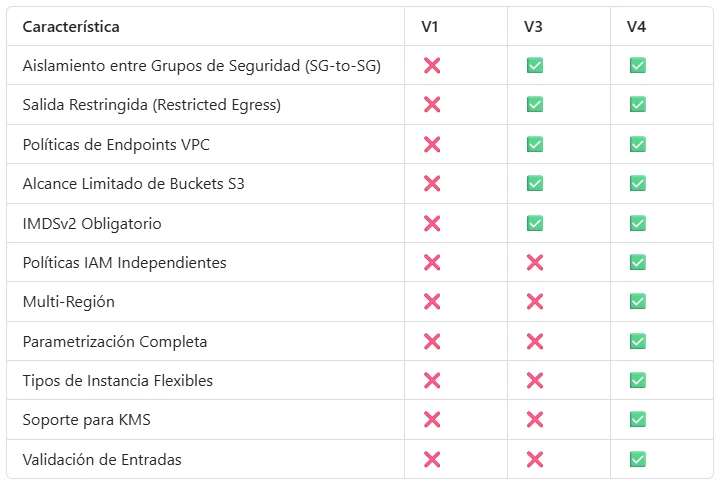
Task: Click the red X for Soporte para KMS in V1
Action: point(432,420)
